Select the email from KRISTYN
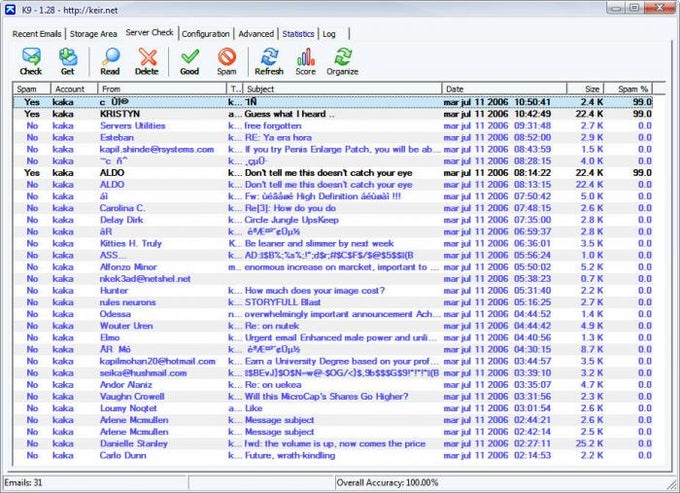 pyautogui.click(x=333, y=114)
